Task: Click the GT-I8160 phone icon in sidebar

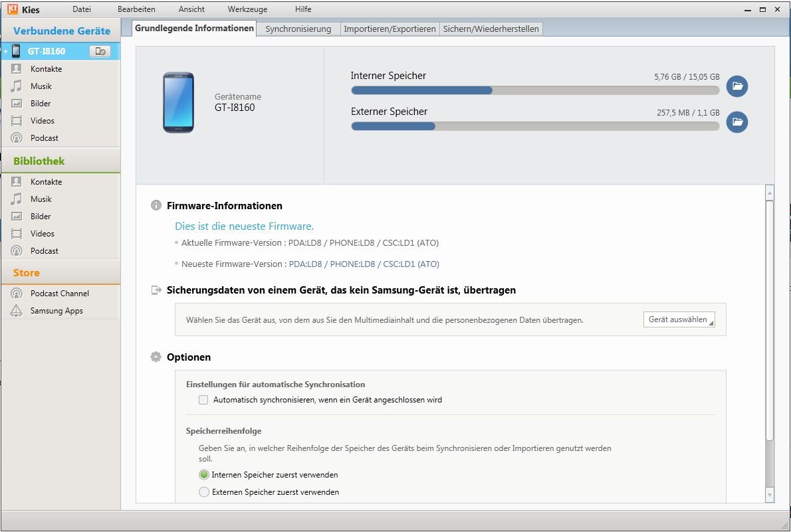Action: 16,51
